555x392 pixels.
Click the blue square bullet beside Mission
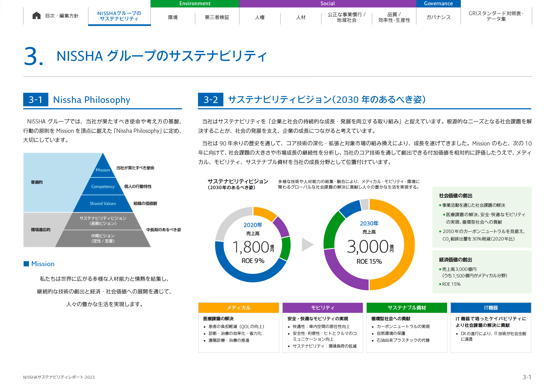[x=26, y=264]
